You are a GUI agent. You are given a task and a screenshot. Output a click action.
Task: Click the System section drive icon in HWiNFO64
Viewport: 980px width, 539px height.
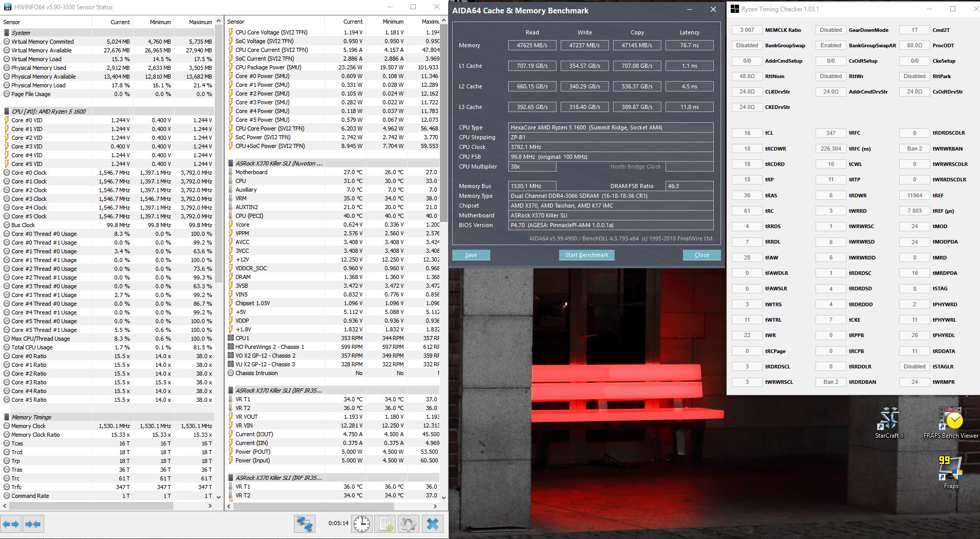(x=7, y=33)
